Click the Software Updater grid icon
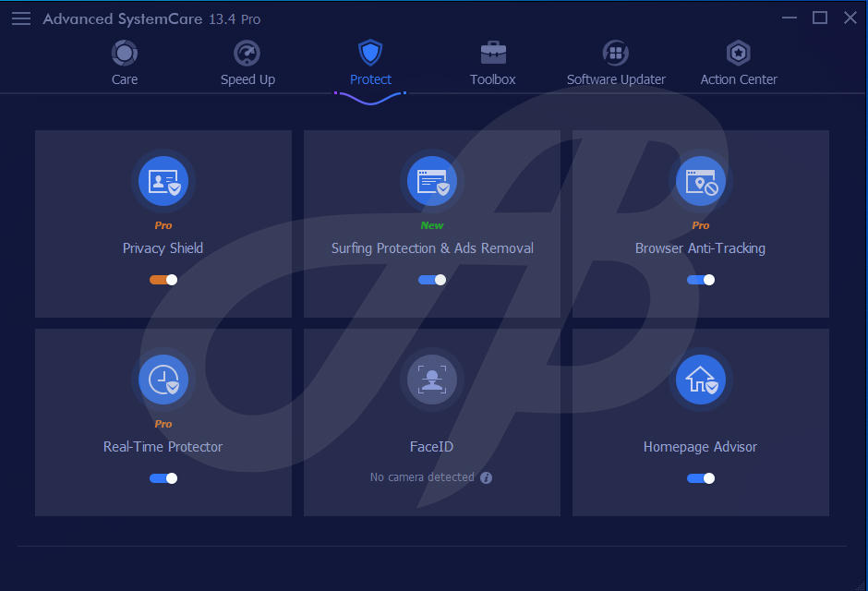The height and width of the screenshot is (591, 868). click(616, 54)
